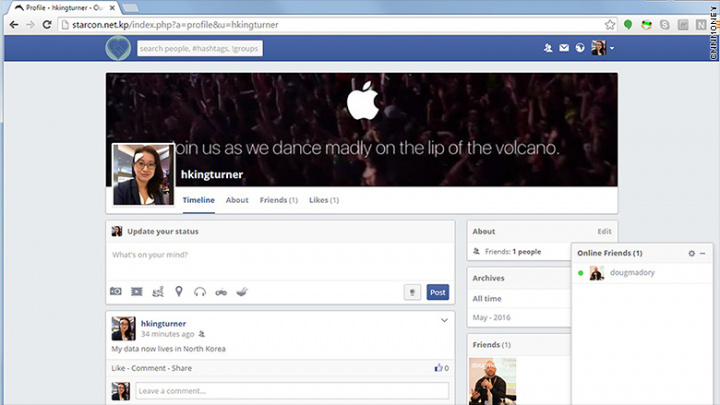Expand the post options chevron on hkingturner's post
720x405 pixels.
tap(444, 321)
